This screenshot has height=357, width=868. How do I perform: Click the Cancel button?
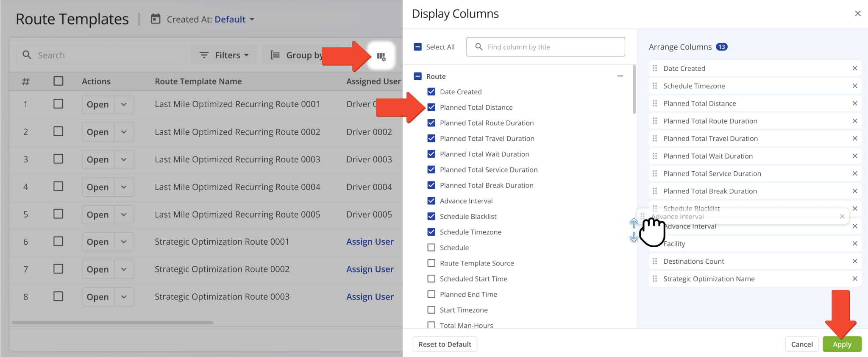(x=802, y=344)
